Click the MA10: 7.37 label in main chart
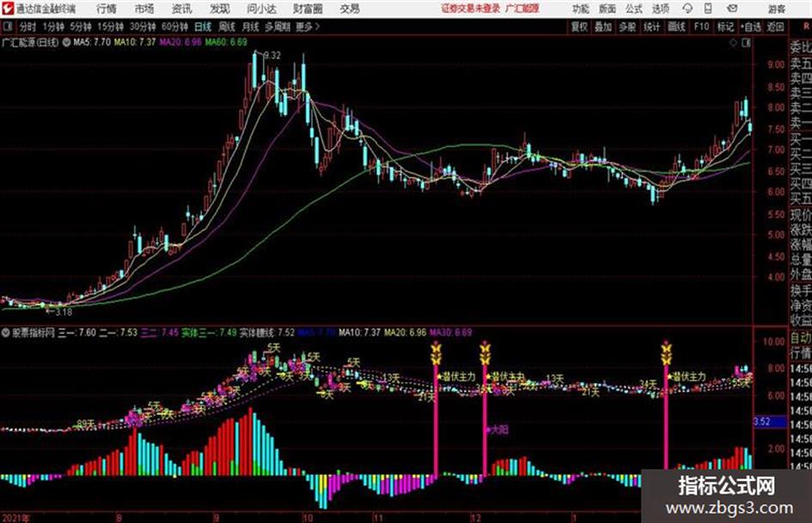 click(x=135, y=42)
